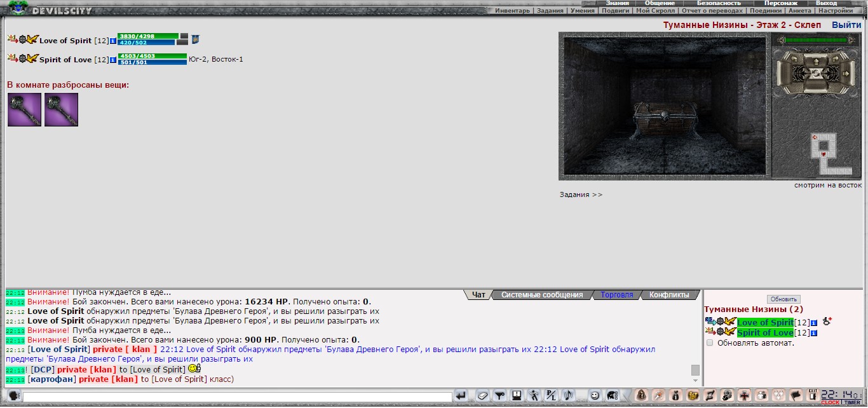This screenshot has height=408, width=868.
Task: Click the EXIT door icon in bottom toolbar
Action: pyautogui.click(x=812, y=395)
